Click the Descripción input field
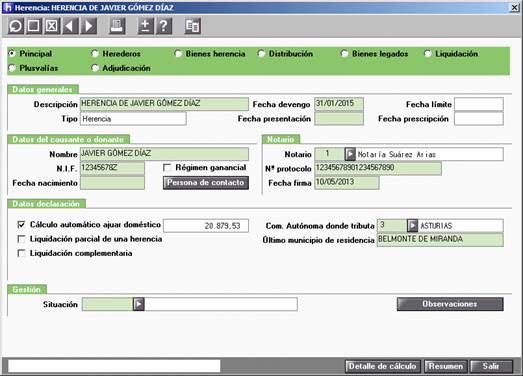 point(164,104)
